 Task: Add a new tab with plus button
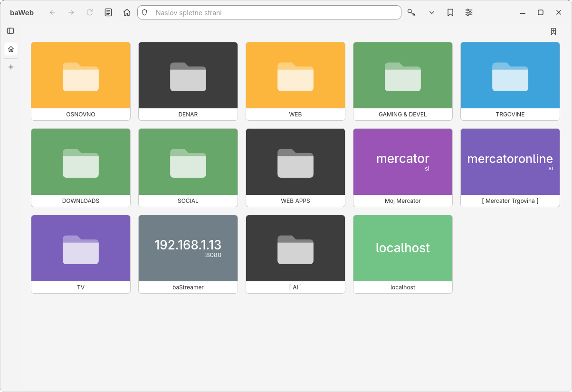pos(11,67)
